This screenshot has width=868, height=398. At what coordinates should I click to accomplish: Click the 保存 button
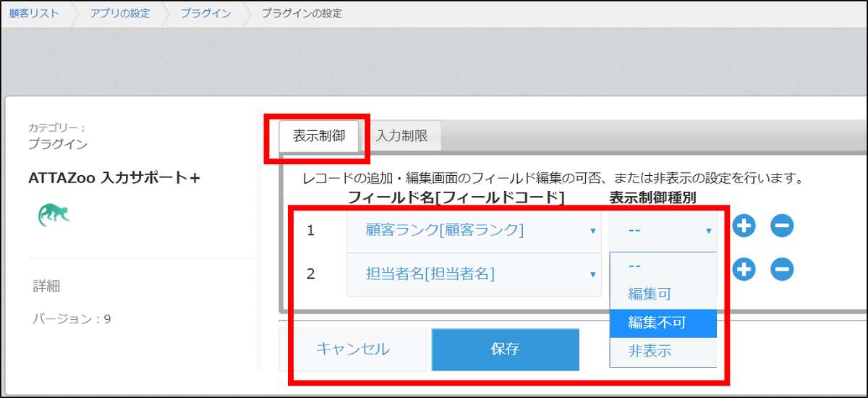click(505, 349)
